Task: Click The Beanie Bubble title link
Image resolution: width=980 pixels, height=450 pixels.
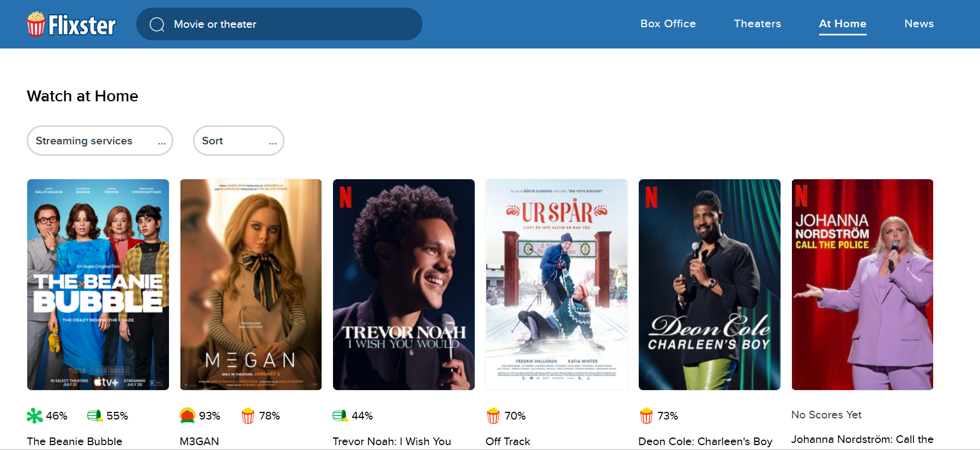Action: [75, 441]
